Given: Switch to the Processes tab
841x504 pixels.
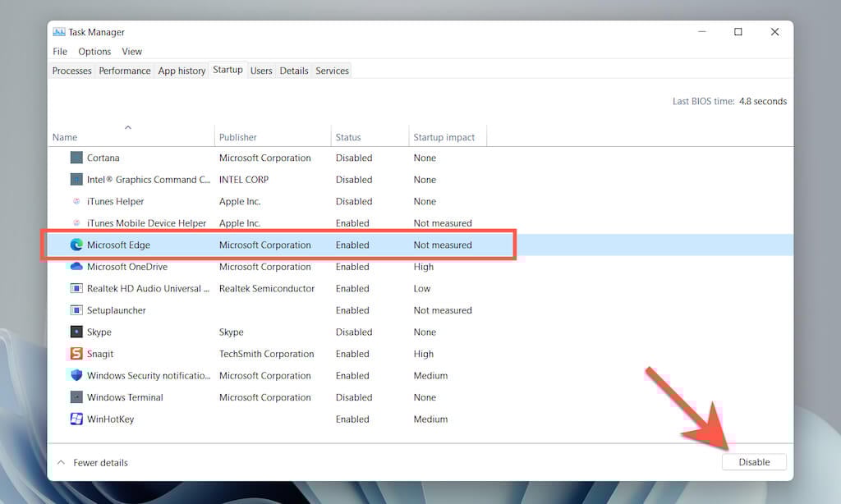Looking at the screenshot, I should pyautogui.click(x=72, y=71).
